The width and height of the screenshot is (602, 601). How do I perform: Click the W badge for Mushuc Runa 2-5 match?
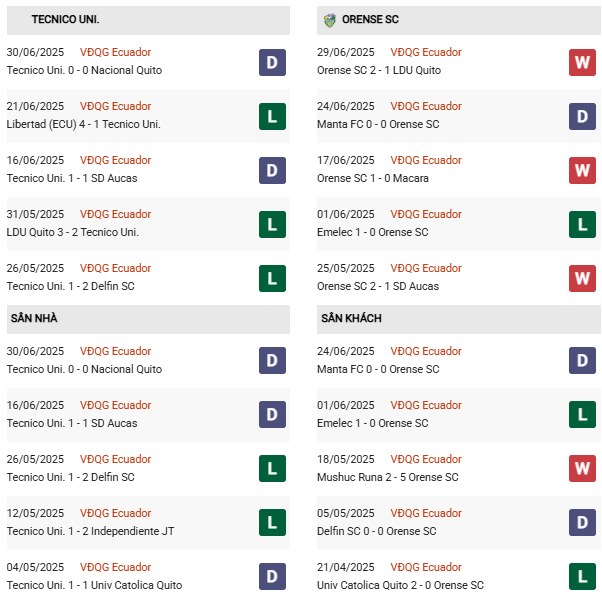(x=582, y=469)
